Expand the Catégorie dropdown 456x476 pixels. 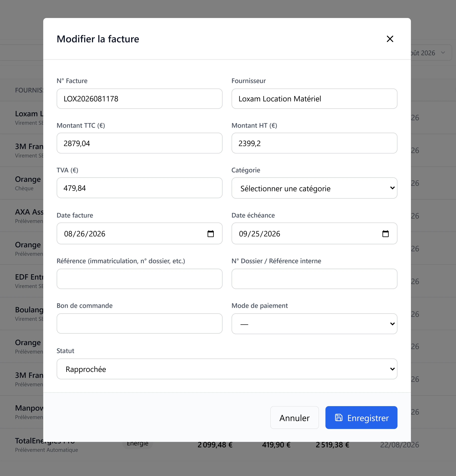pyautogui.click(x=314, y=188)
